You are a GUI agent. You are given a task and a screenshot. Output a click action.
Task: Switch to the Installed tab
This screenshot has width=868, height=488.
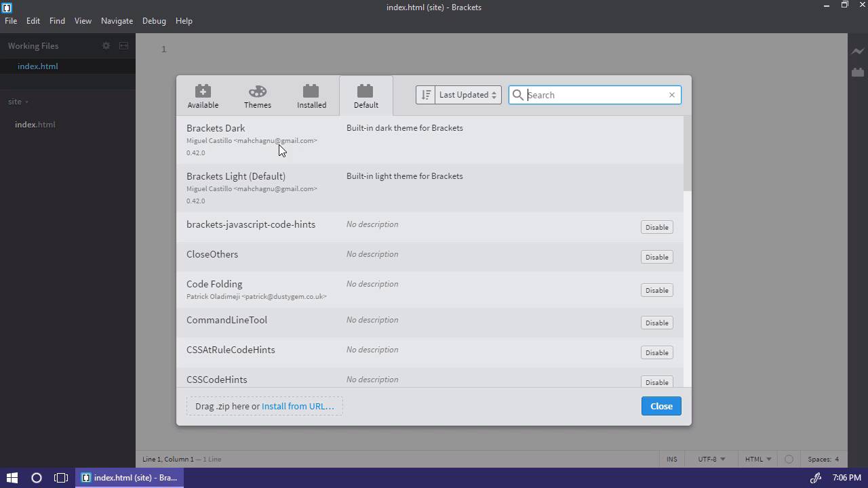[311, 96]
